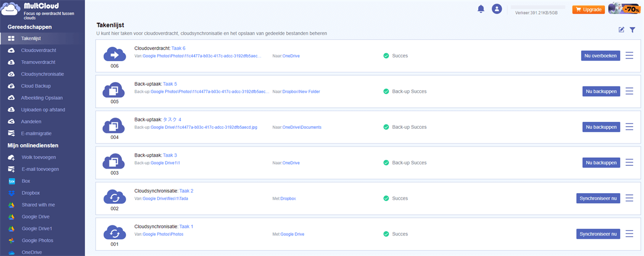Viewport: 644px width, 256px height.
Task: Select Cloudoverdracht in the sidebar
Action: point(38,50)
